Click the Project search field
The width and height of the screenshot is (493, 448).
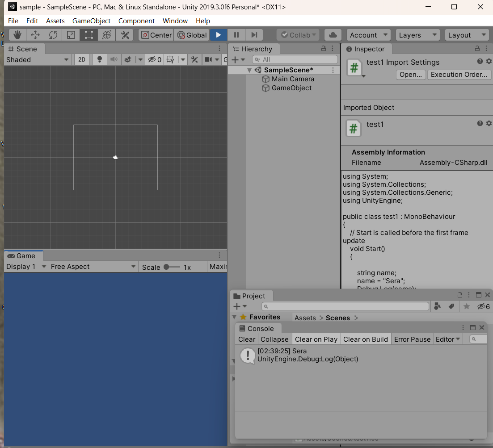point(345,306)
